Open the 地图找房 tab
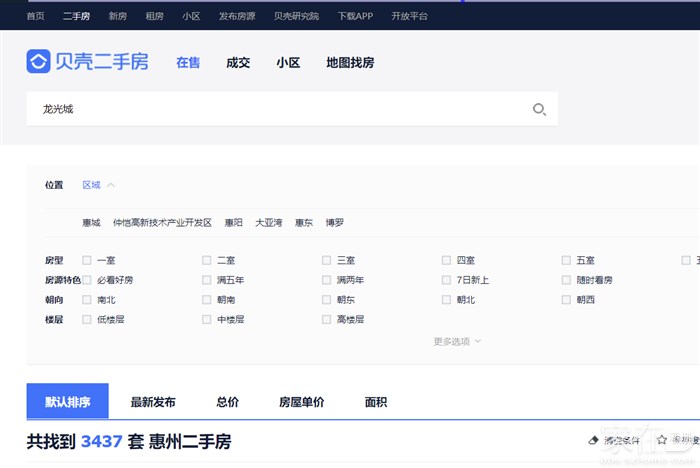 [x=350, y=63]
